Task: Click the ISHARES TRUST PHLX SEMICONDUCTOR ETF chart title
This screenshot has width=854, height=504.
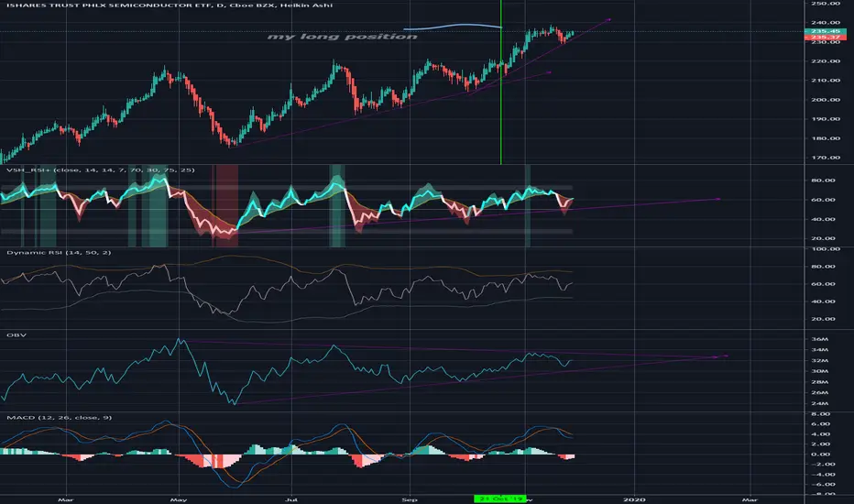Action: (169, 5)
